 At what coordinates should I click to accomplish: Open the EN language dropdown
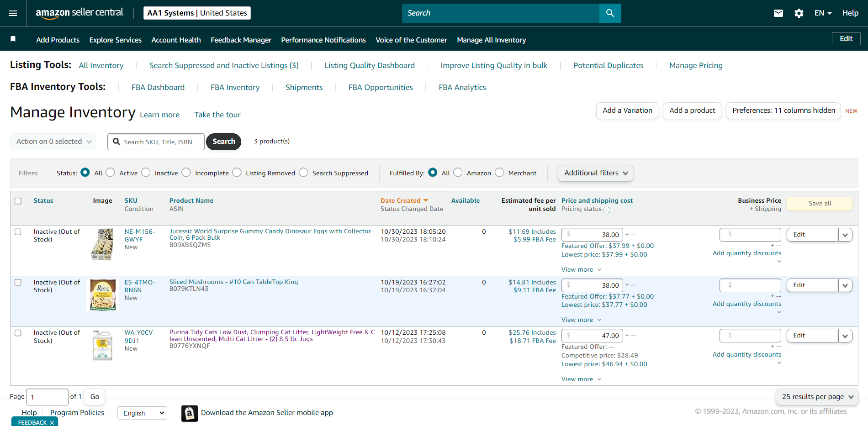(x=823, y=13)
